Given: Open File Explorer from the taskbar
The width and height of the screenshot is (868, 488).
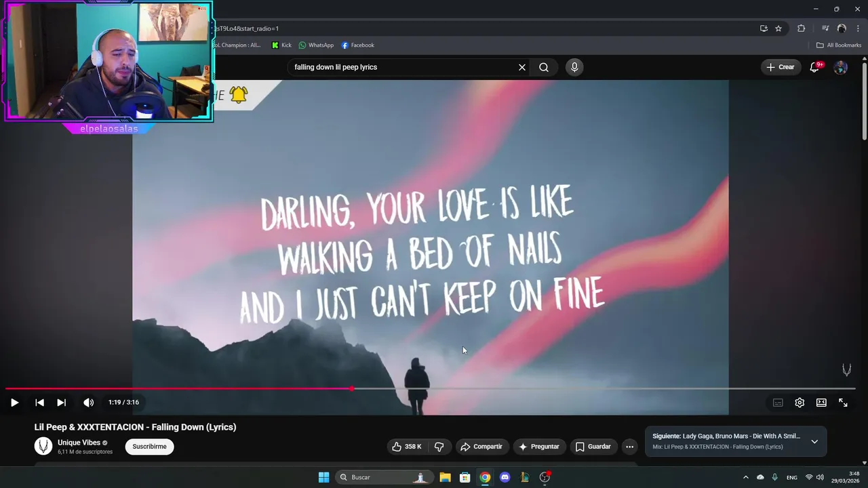Looking at the screenshot, I should pyautogui.click(x=445, y=477).
